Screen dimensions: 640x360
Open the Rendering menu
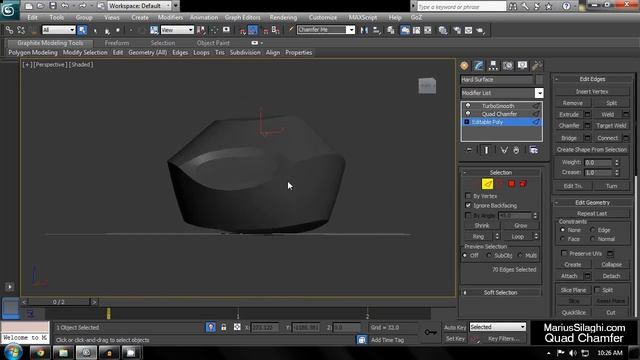click(x=283, y=18)
